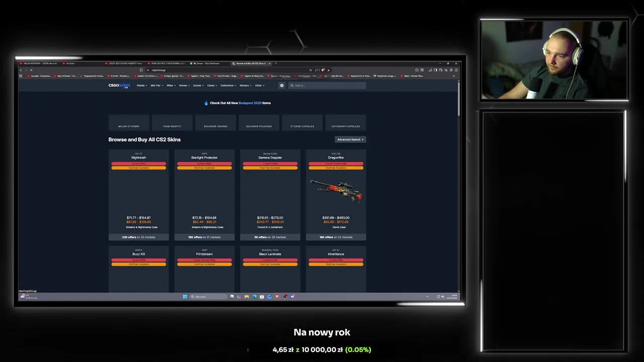644x362 pixels.
Task: Open the AK-47 Inheritance skin card
Action: [x=336, y=269]
